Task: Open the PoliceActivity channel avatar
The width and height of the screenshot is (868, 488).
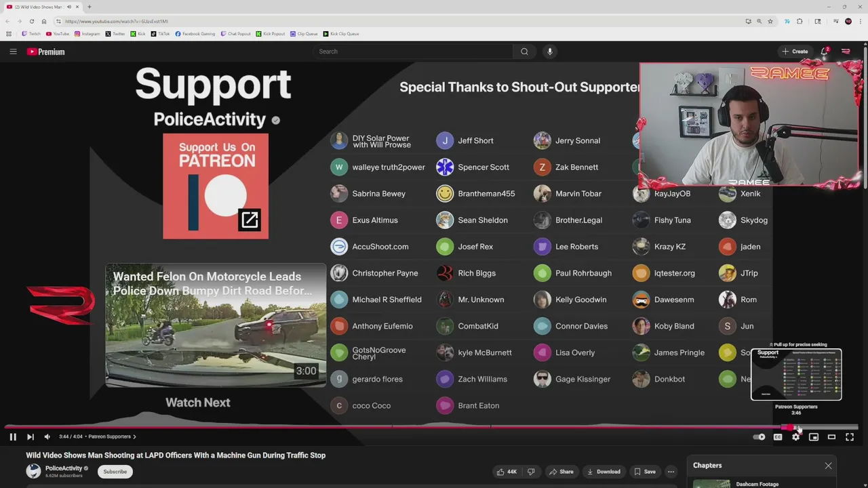Action: pos(33,471)
